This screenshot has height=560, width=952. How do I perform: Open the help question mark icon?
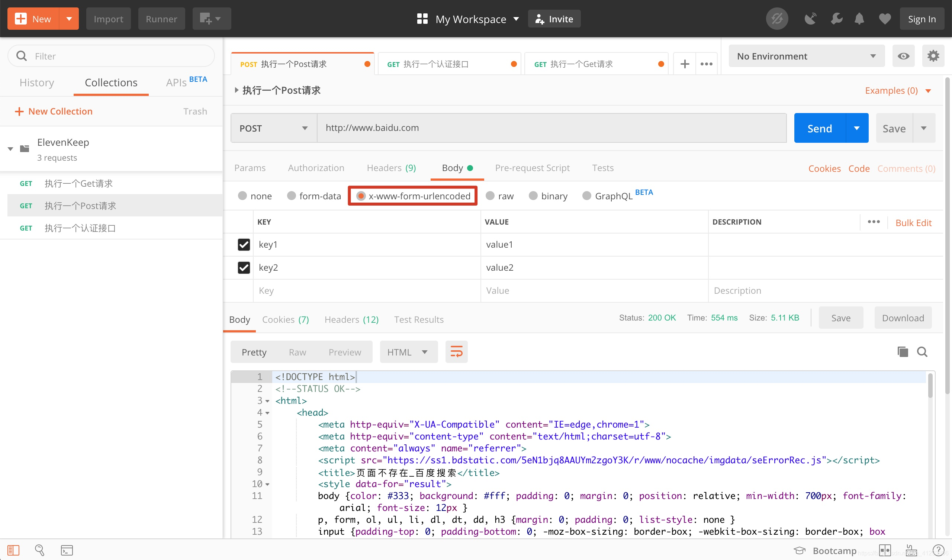[938, 550]
